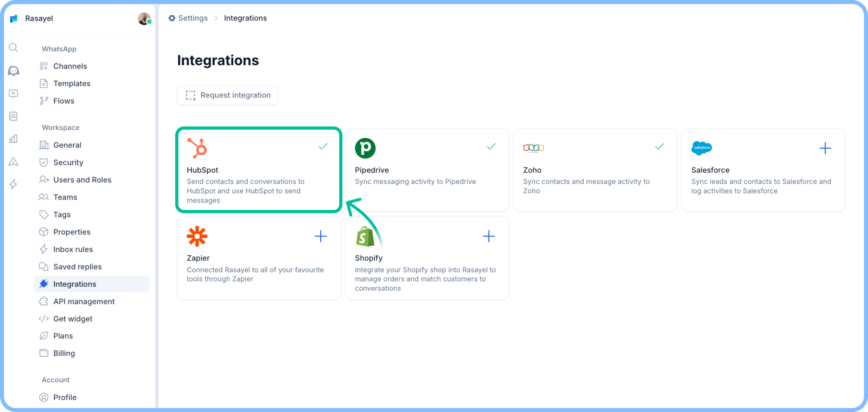Click the Workspace section heading
Screen dimensions: 868x412
[61, 128]
